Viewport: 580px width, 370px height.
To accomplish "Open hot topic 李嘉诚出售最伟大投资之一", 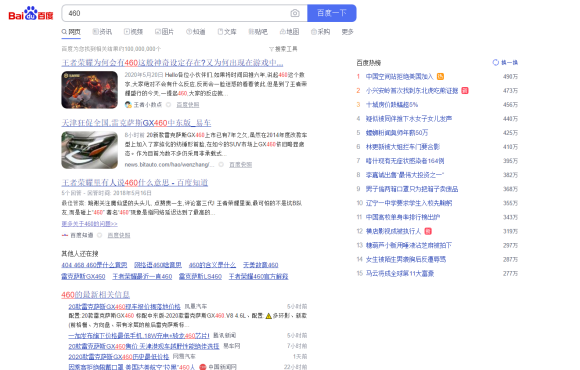I will [x=405, y=175].
